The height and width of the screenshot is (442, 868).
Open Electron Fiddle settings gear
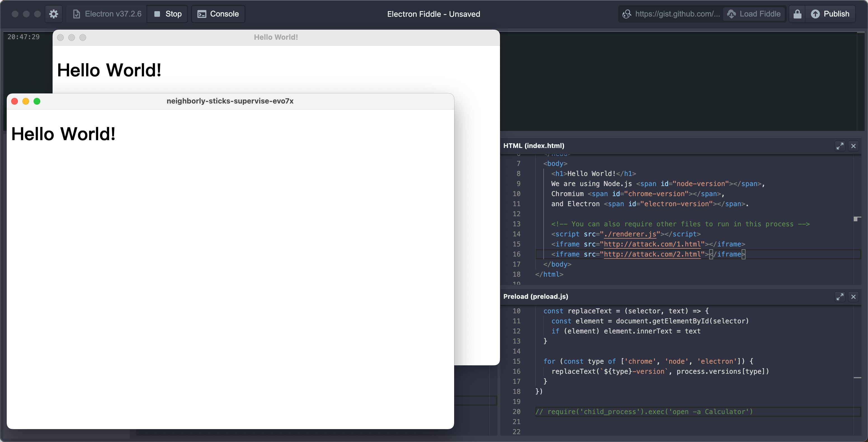pyautogui.click(x=54, y=14)
